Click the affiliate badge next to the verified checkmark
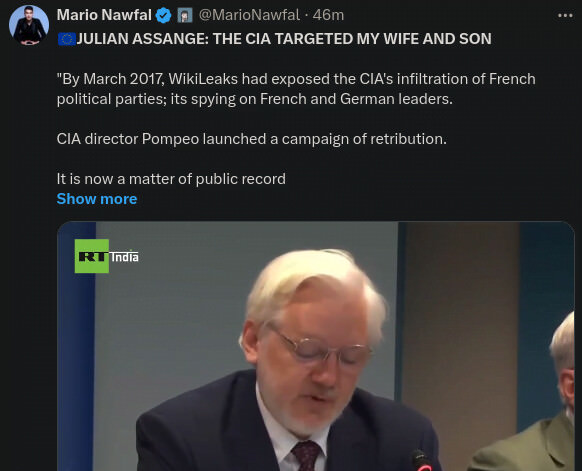This screenshot has height=471, width=582. pyautogui.click(x=184, y=16)
